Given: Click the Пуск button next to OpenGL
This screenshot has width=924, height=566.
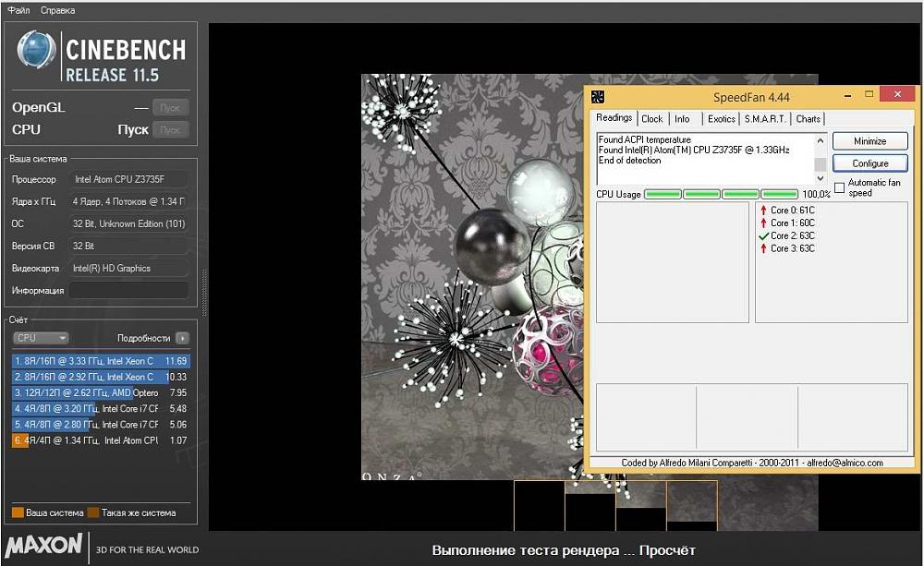Looking at the screenshot, I should [170, 107].
